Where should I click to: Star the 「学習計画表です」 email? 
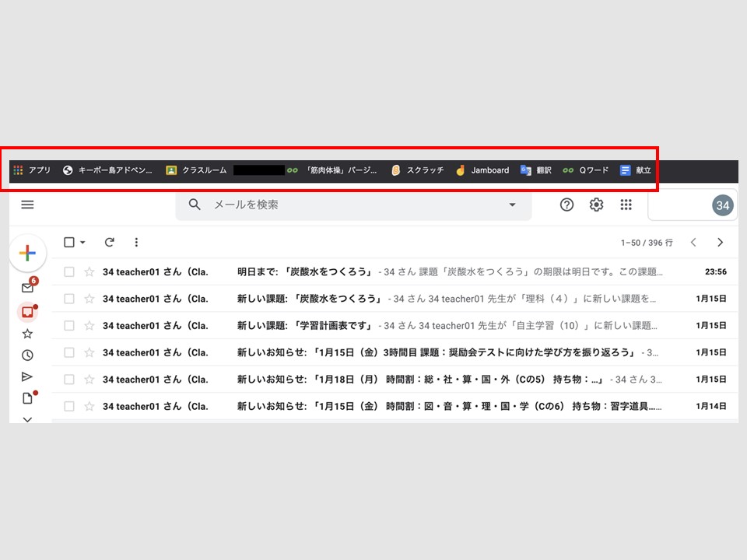tap(89, 326)
